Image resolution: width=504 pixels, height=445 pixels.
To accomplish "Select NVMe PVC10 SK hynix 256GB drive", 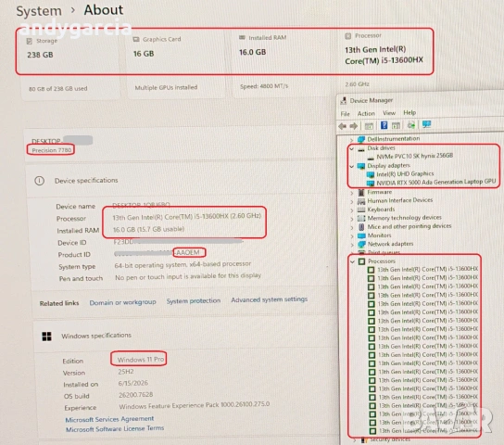I will (x=415, y=156).
